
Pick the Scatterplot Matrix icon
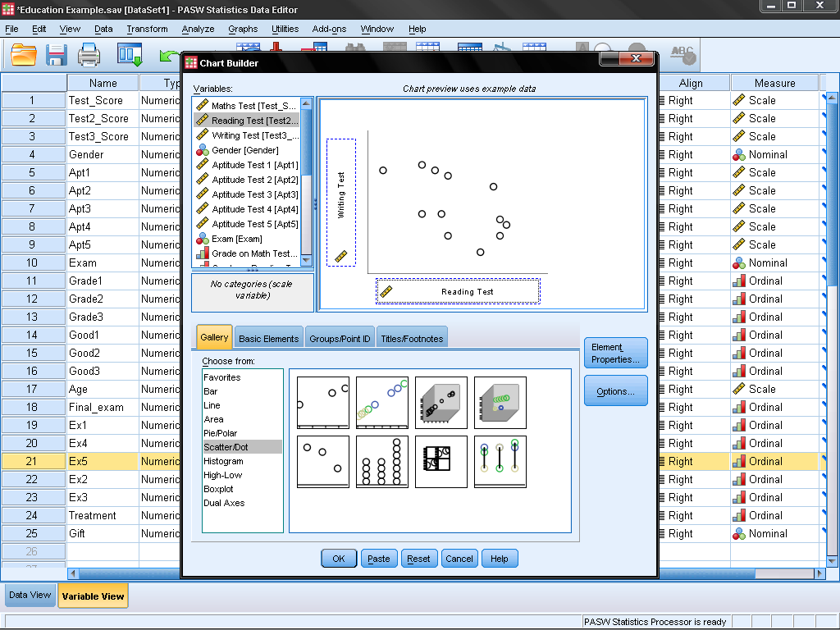point(441,462)
